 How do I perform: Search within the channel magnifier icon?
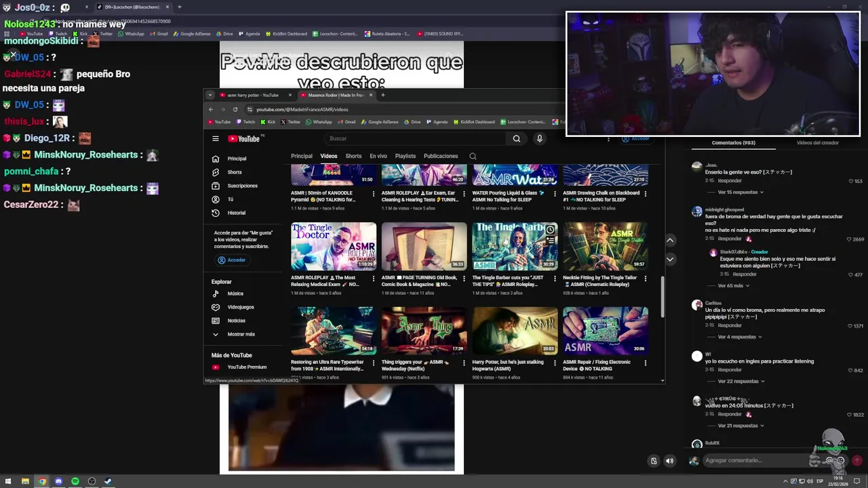tap(473, 157)
